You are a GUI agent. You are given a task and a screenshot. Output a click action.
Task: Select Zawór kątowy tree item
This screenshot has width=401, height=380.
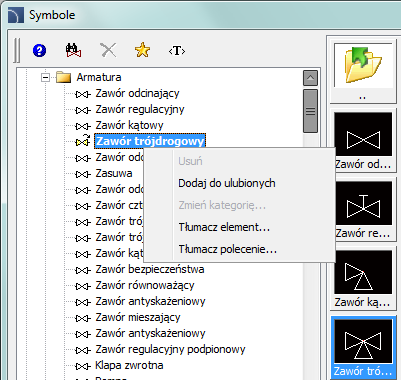129,125
